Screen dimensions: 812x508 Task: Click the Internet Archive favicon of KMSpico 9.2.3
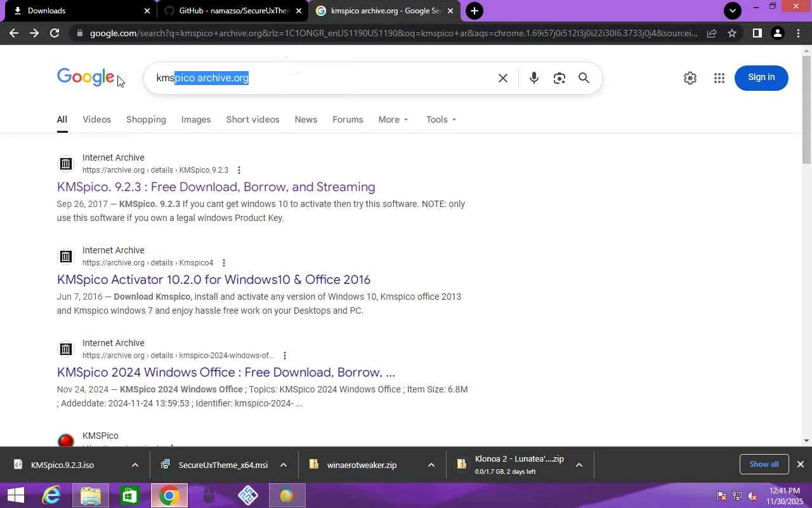point(65,164)
